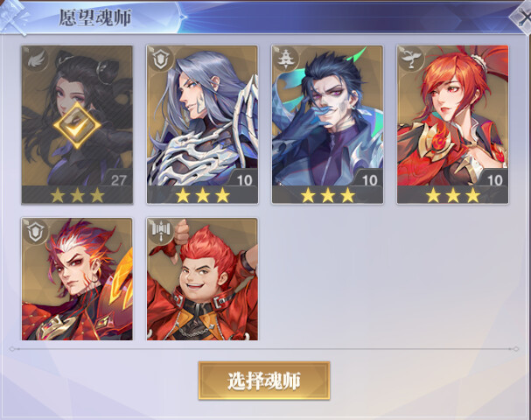
Task: Click the plant class icon on red-haired woman
Action: pyautogui.click(x=411, y=60)
